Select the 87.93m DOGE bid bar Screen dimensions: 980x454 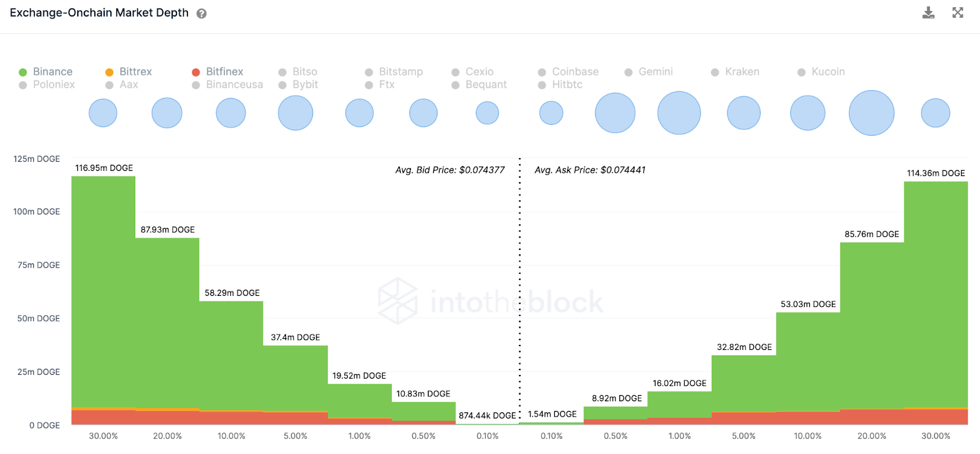[167, 319]
